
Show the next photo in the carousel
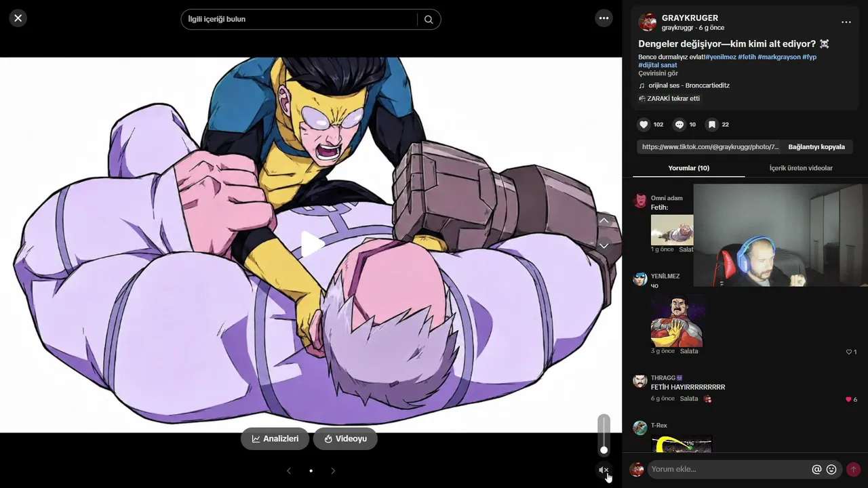[333, 470]
